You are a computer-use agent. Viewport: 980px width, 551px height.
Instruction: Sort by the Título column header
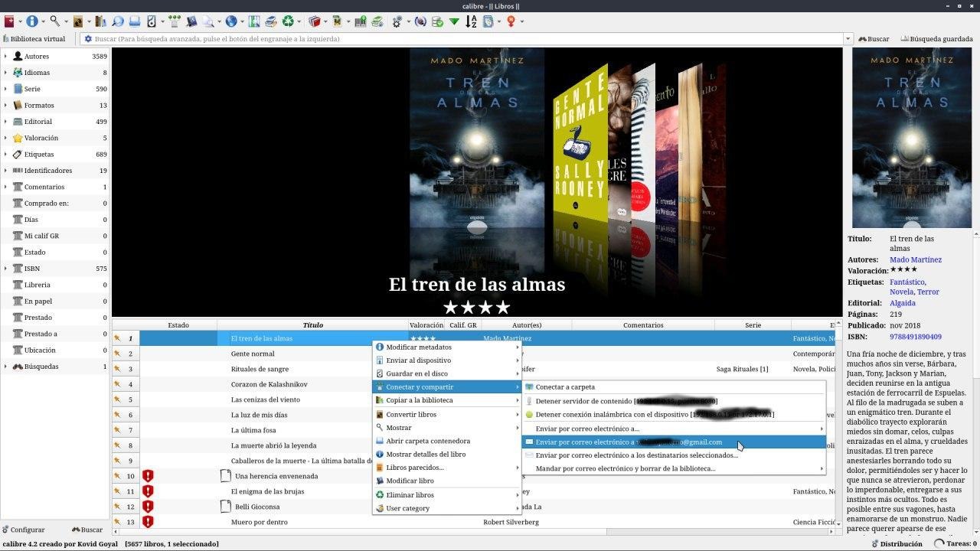tap(312, 325)
